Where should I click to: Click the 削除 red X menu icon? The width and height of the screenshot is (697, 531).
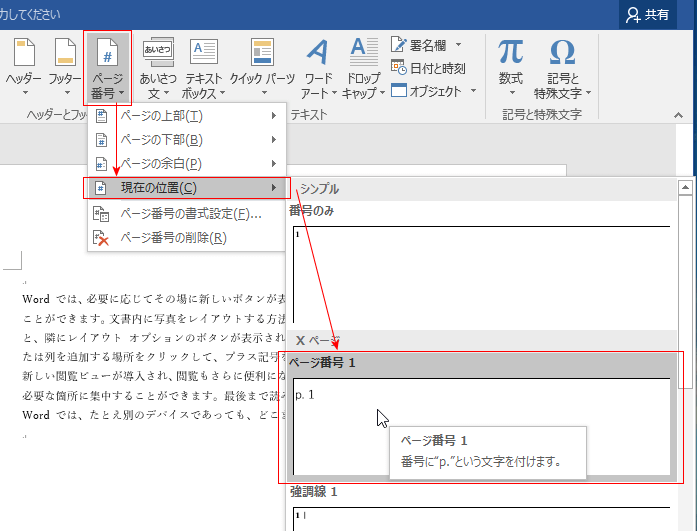pyautogui.click(x=101, y=238)
